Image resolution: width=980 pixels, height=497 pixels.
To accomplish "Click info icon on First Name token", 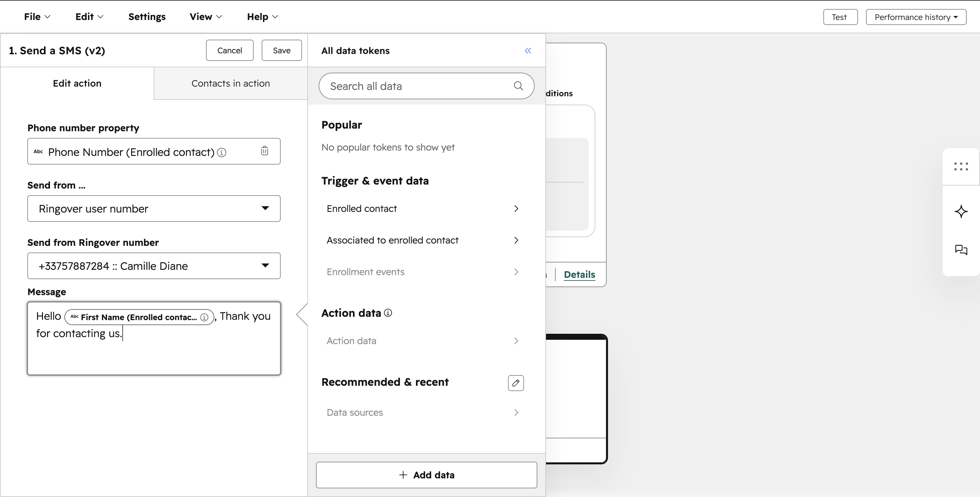I will point(204,317).
